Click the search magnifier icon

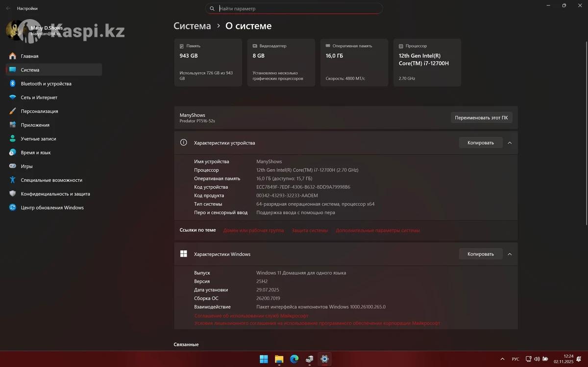[212, 9]
